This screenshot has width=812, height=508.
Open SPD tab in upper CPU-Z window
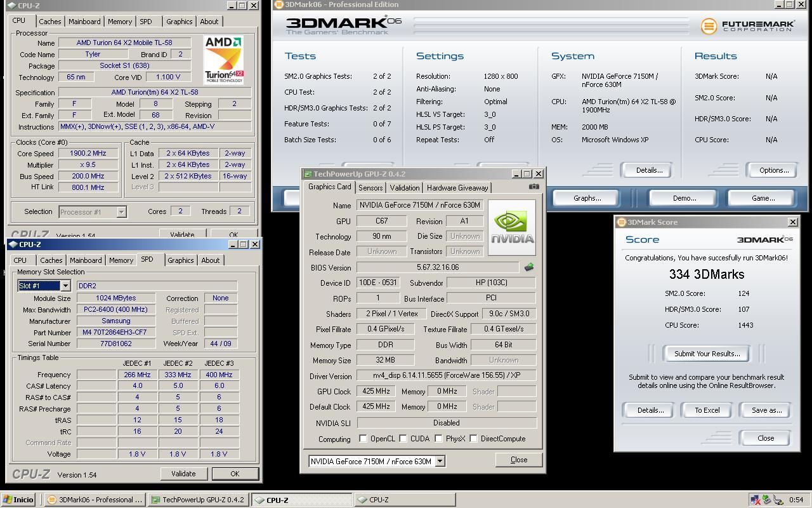click(x=145, y=22)
